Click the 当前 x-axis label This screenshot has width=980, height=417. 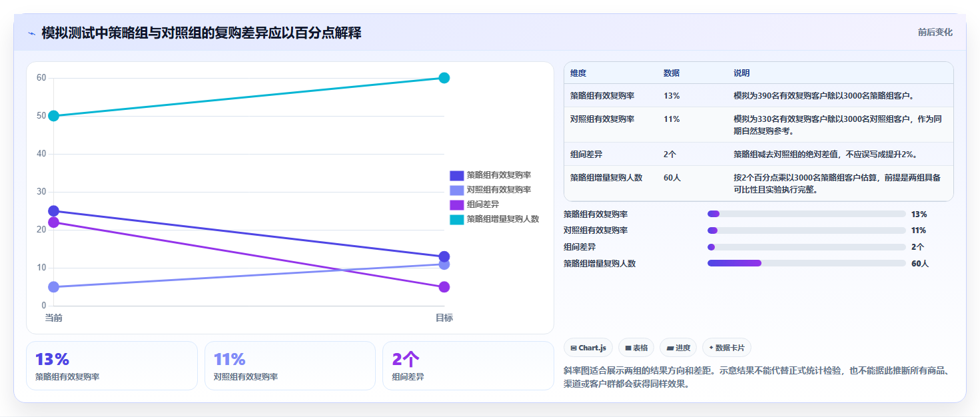click(x=54, y=318)
